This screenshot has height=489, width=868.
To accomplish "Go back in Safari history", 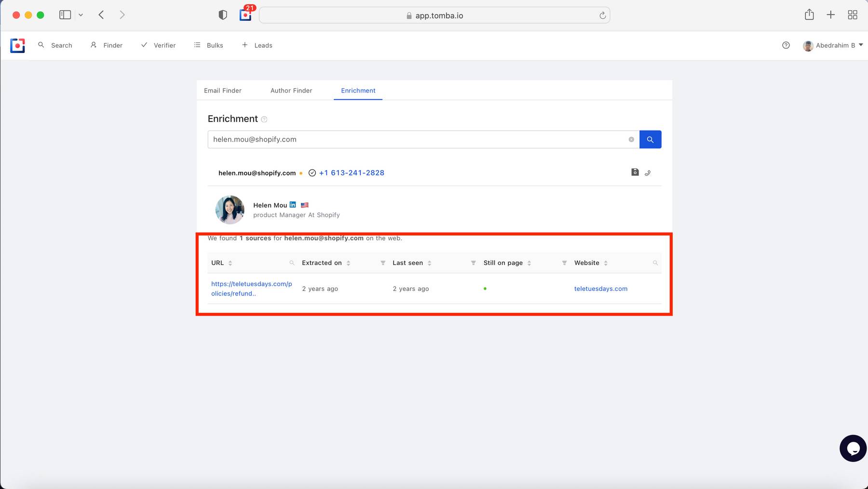I will (101, 15).
